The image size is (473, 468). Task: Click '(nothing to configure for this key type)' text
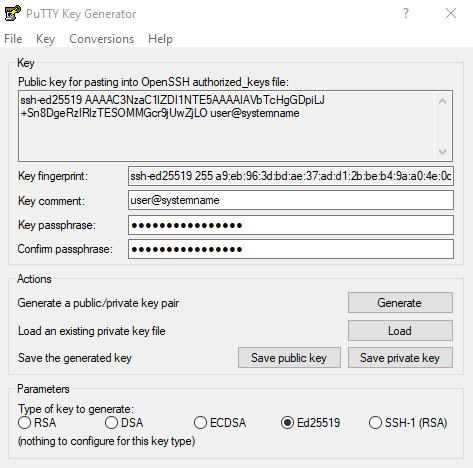point(106,441)
